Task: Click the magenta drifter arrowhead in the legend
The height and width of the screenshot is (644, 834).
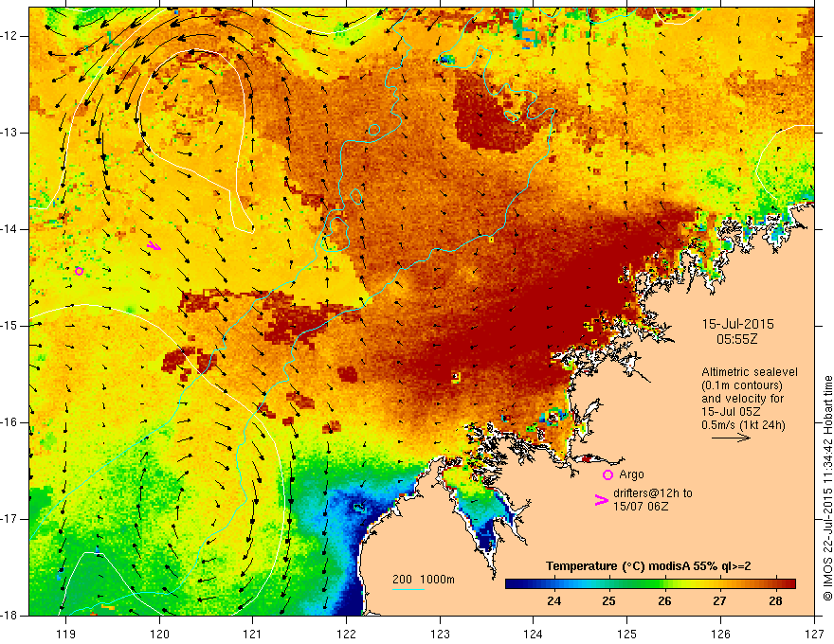Action: tap(601, 500)
